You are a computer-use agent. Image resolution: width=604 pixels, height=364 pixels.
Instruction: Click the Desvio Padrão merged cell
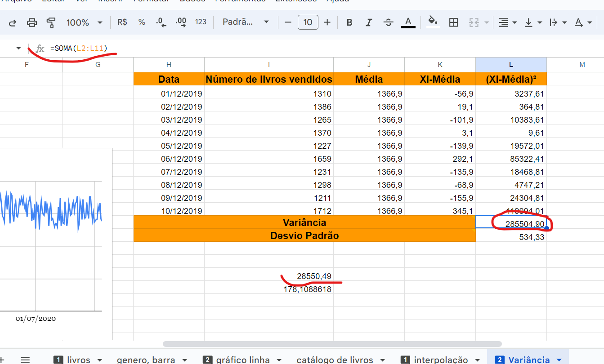pyautogui.click(x=304, y=235)
